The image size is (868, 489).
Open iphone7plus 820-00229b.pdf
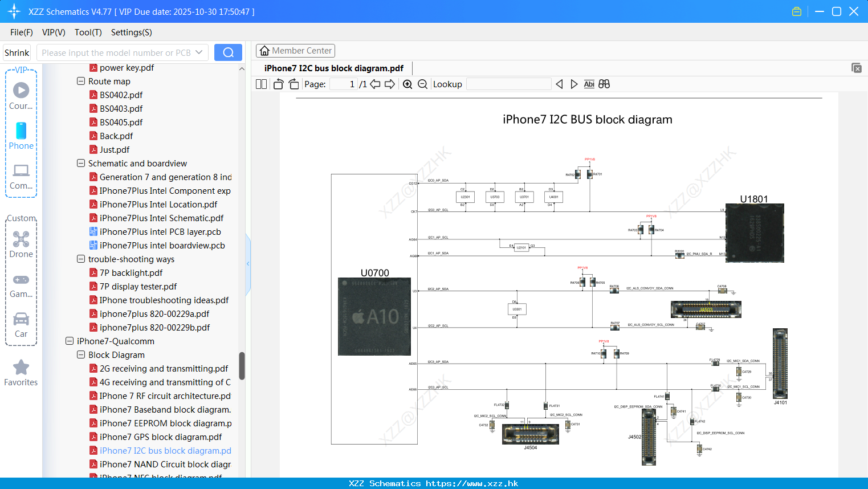point(154,328)
